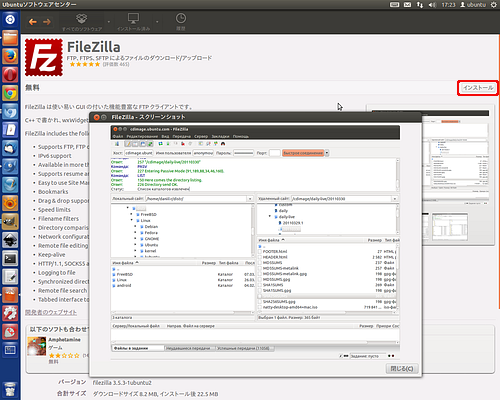Click the FileZilla red logo
The height and width of the screenshot is (400, 500).
pyautogui.click(x=44, y=57)
